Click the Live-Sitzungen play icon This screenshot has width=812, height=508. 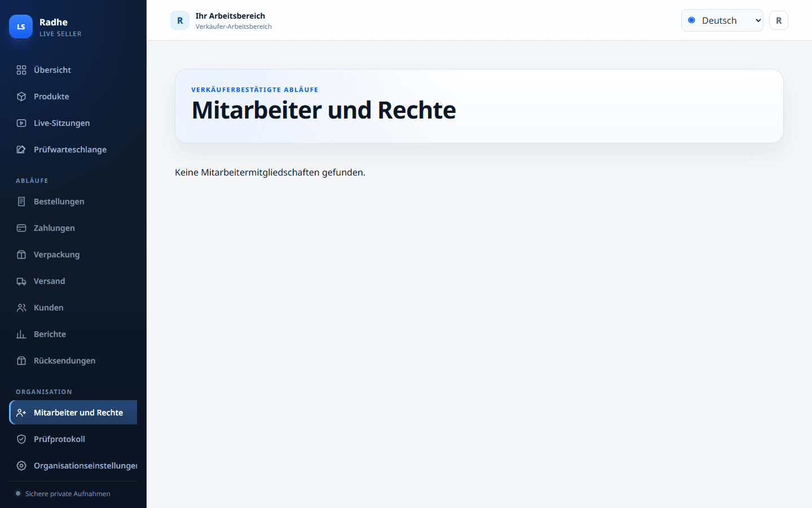click(x=21, y=123)
